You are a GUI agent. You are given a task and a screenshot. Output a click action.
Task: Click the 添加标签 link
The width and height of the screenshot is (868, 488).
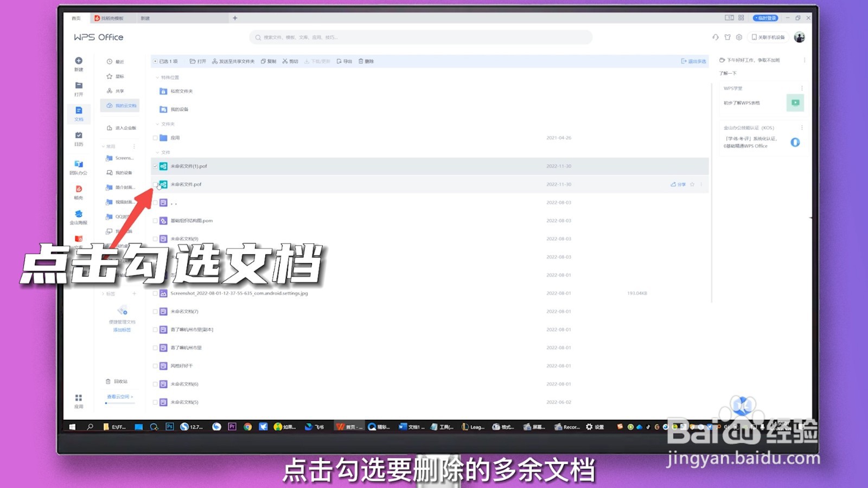pos(122,330)
